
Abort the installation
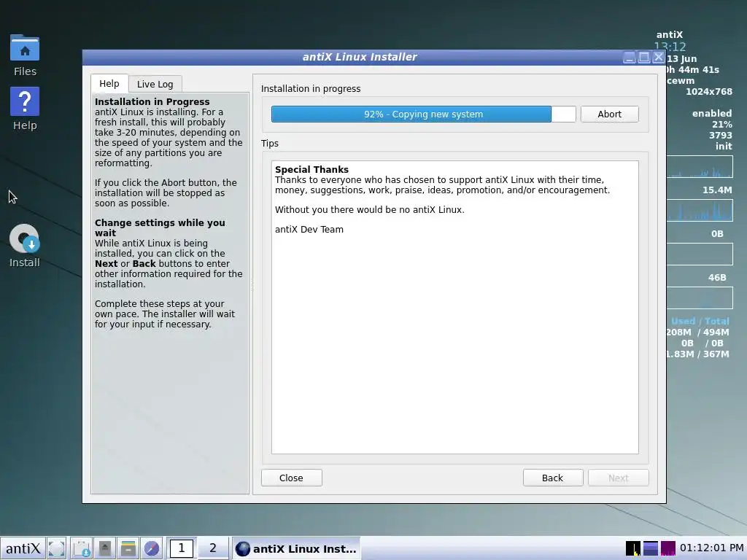pos(609,114)
